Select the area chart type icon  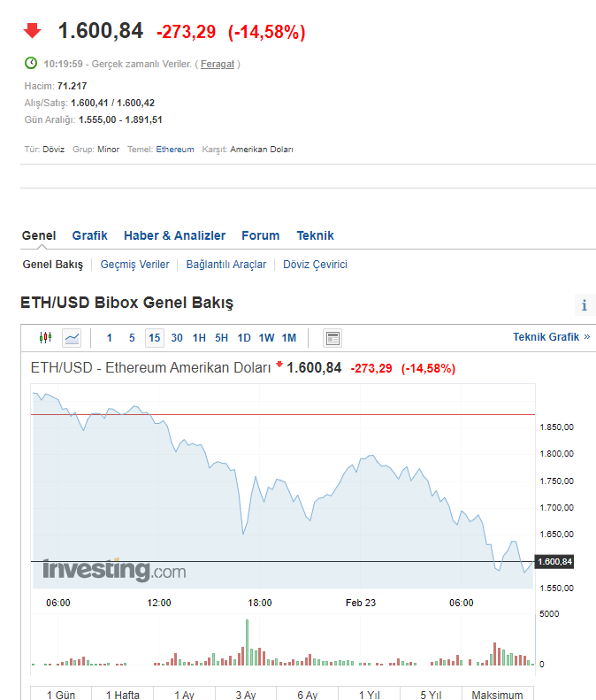point(72,337)
